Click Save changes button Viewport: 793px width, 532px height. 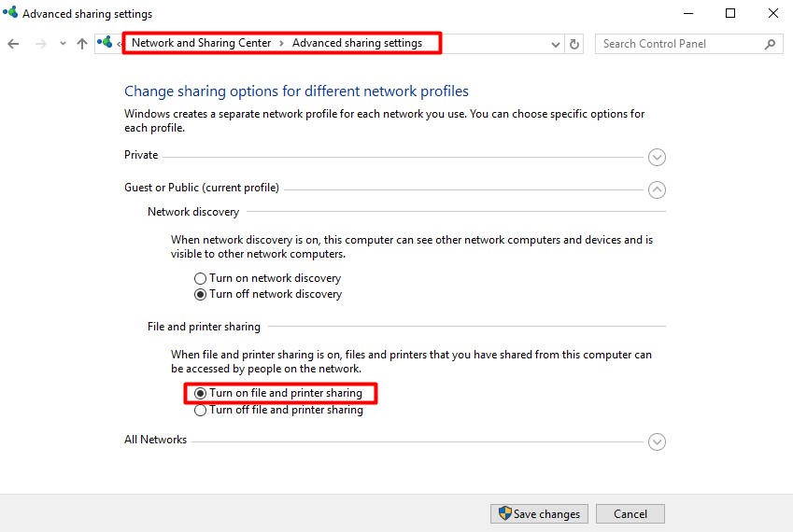[539, 514]
